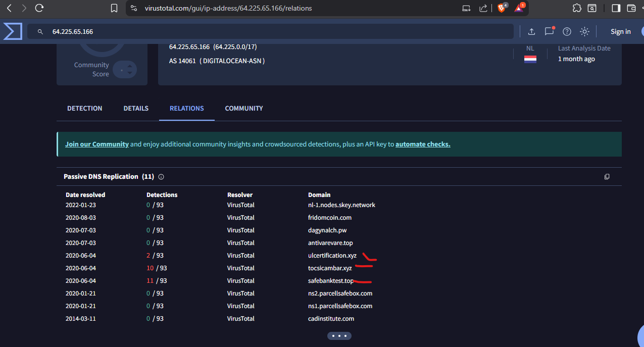The width and height of the screenshot is (644, 347).
Task: Click the Netherlands flag icon
Action: click(x=530, y=59)
